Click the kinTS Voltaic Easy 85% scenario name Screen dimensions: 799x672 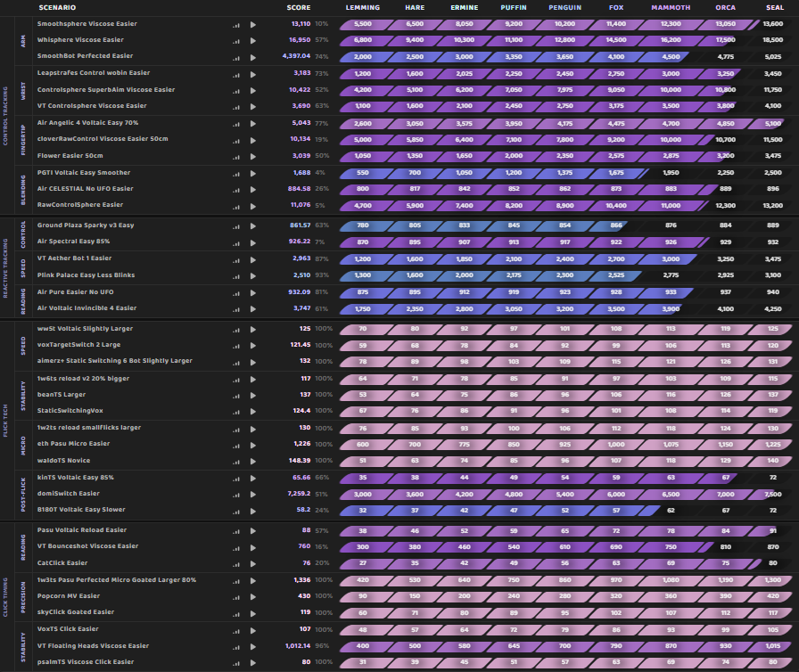(x=76, y=478)
